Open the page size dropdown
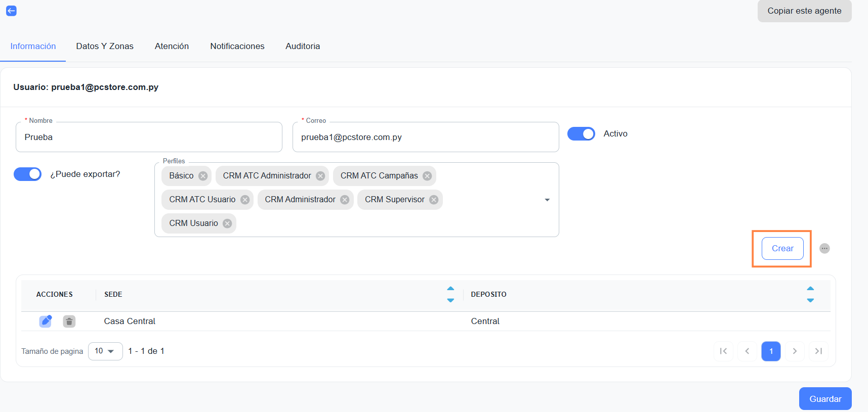 click(x=105, y=351)
